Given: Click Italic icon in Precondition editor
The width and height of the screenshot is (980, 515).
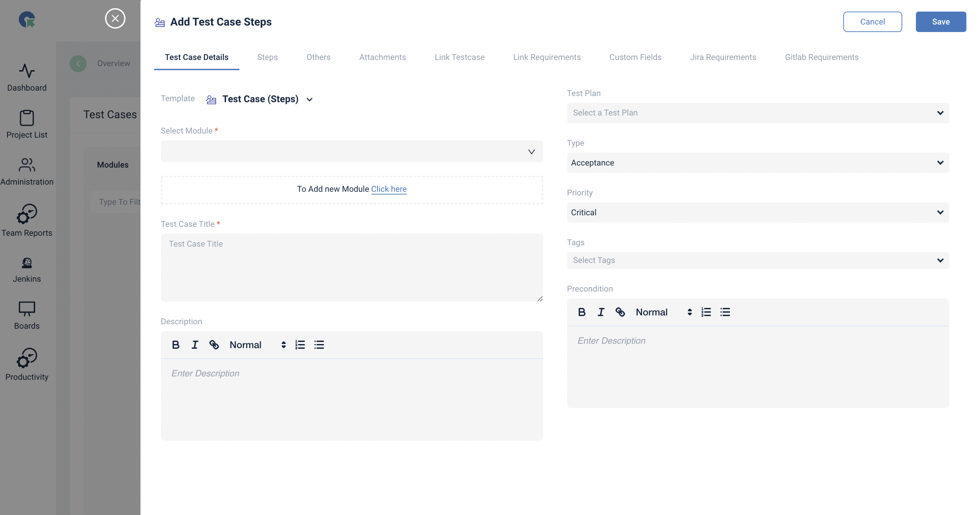Looking at the screenshot, I should pos(601,312).
